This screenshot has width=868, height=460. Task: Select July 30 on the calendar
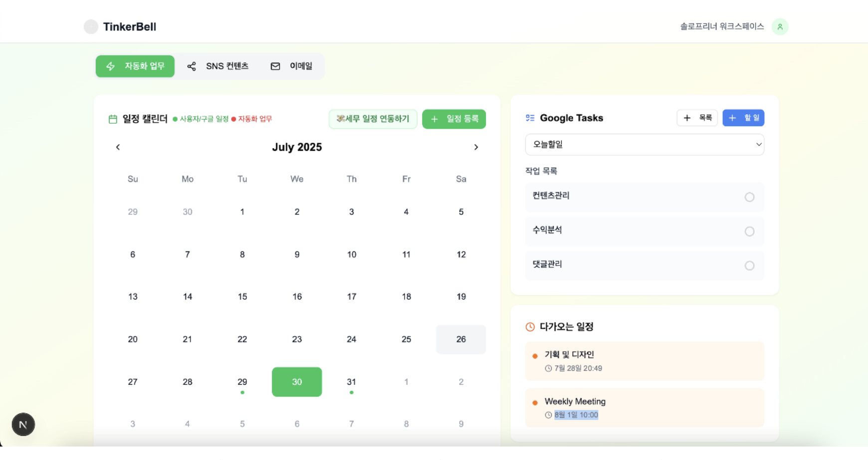(297, 382)
